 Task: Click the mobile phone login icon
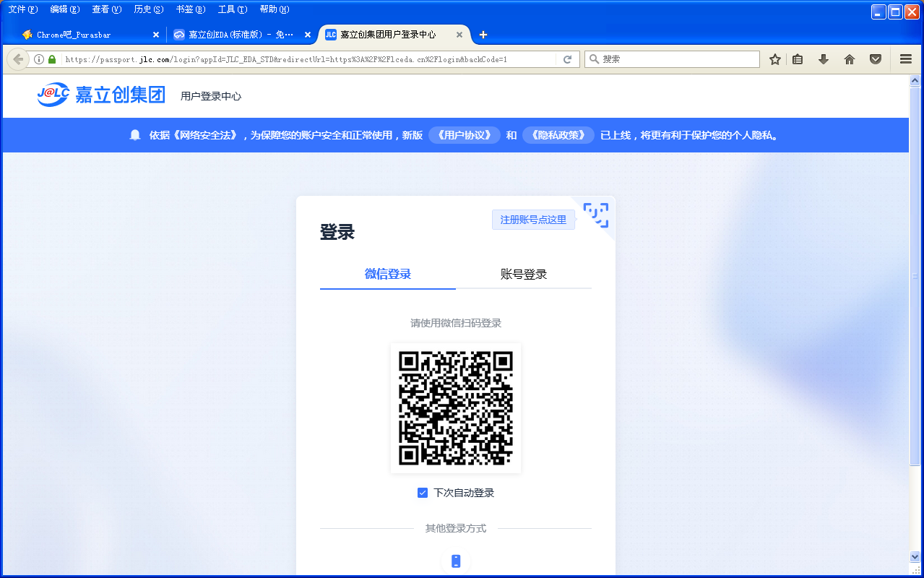(x=456, y=561)
